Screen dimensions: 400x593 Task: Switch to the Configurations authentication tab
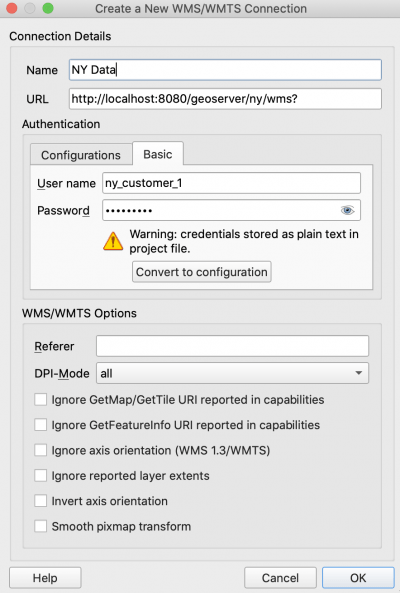pyautogui.click(x=81, y=155)
